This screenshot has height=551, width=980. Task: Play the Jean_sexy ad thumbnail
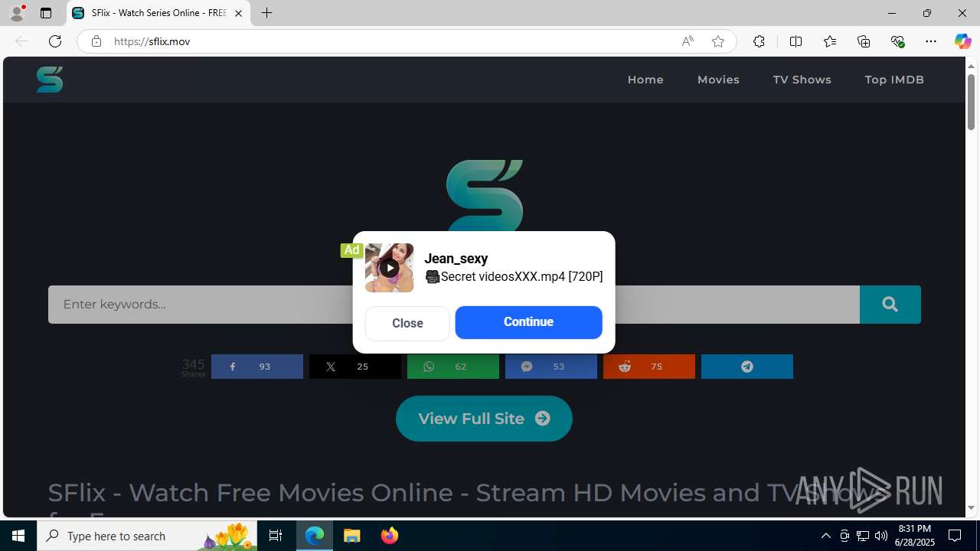click(x=389, y=268)
